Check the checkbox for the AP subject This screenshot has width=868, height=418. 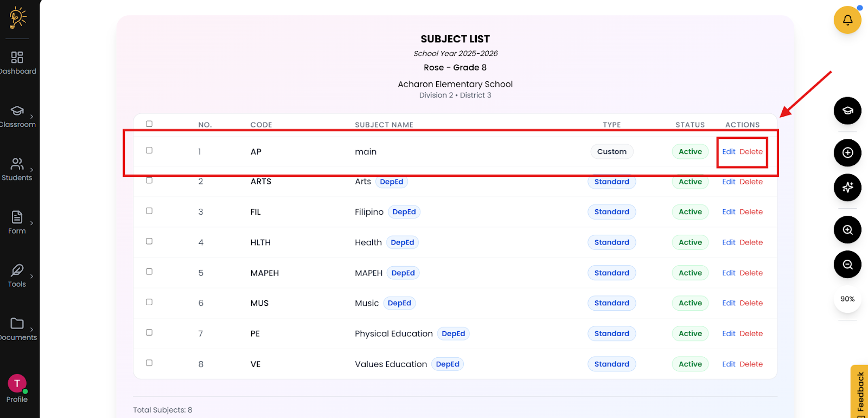click(x=149, y=151)
